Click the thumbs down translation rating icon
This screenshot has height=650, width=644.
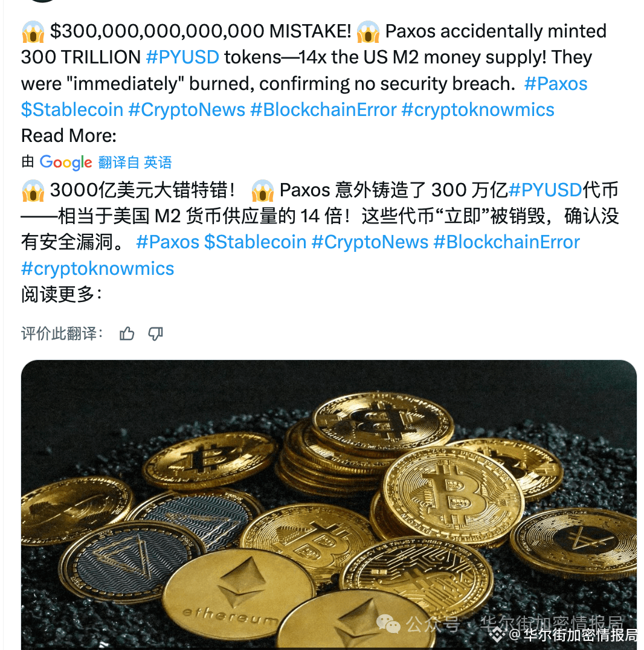155,333
